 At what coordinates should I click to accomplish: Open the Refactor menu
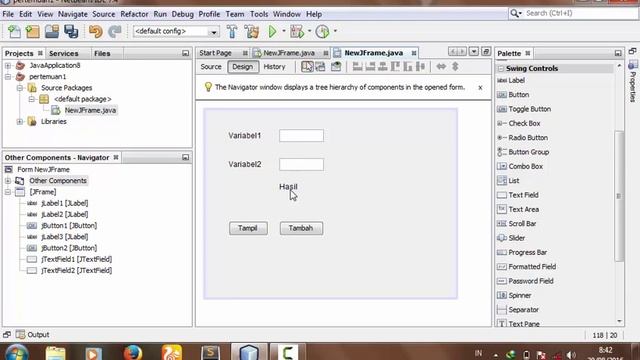point(134,14)
